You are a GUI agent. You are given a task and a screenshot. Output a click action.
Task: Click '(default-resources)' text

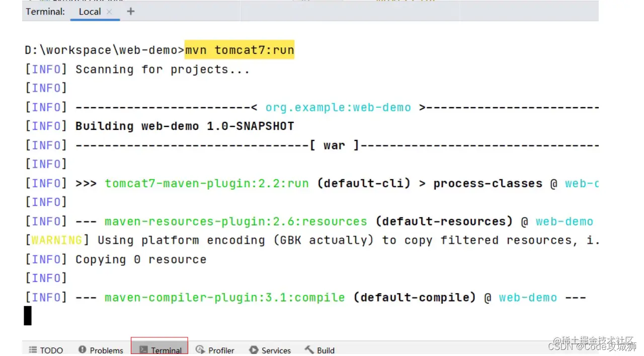tap(444, 222)
